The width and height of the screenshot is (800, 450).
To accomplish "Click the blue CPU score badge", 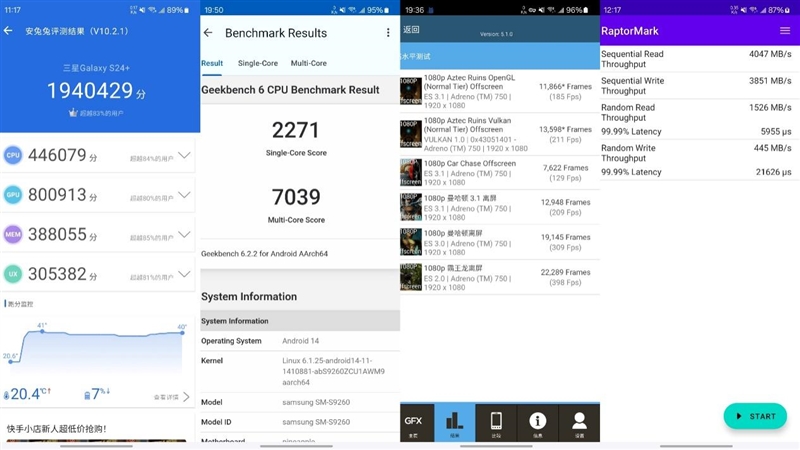I will [x=13, y=155].
